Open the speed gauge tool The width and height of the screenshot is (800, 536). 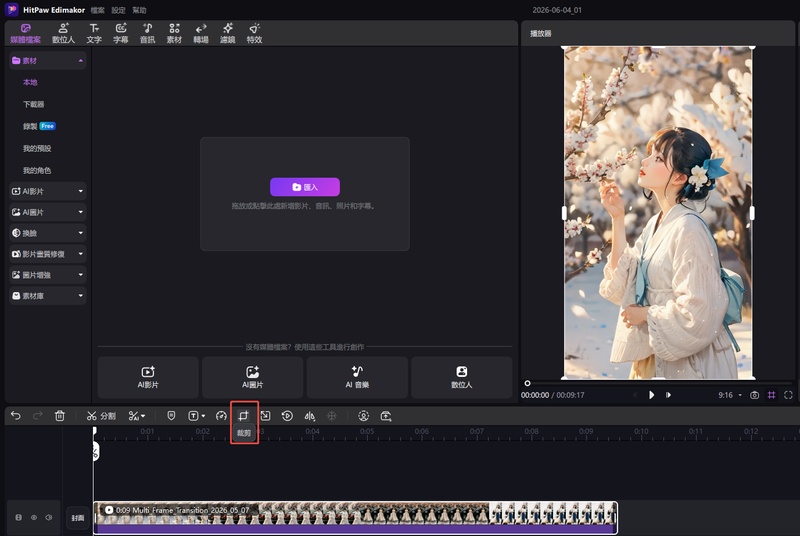coord(221,416)
